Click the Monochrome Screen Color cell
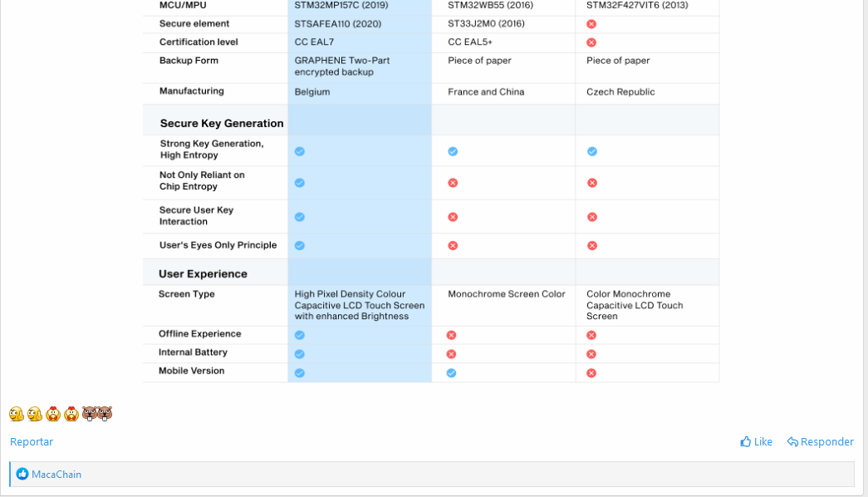 (507, 294)
